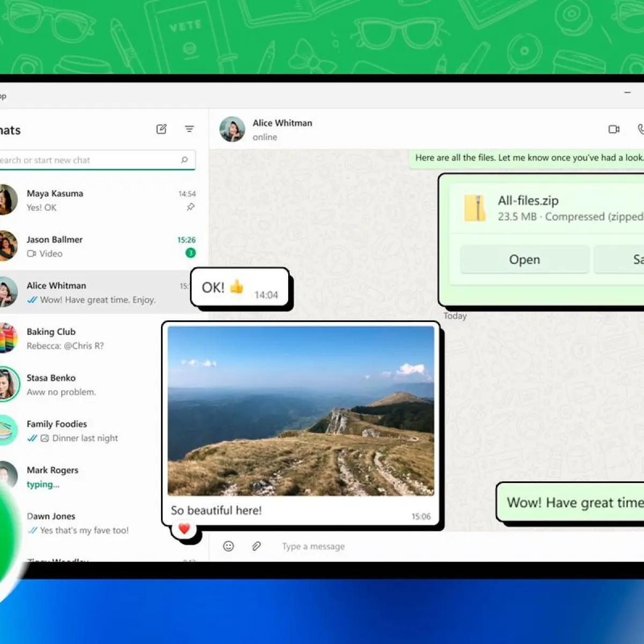Click the search or start new chat field

97,160
